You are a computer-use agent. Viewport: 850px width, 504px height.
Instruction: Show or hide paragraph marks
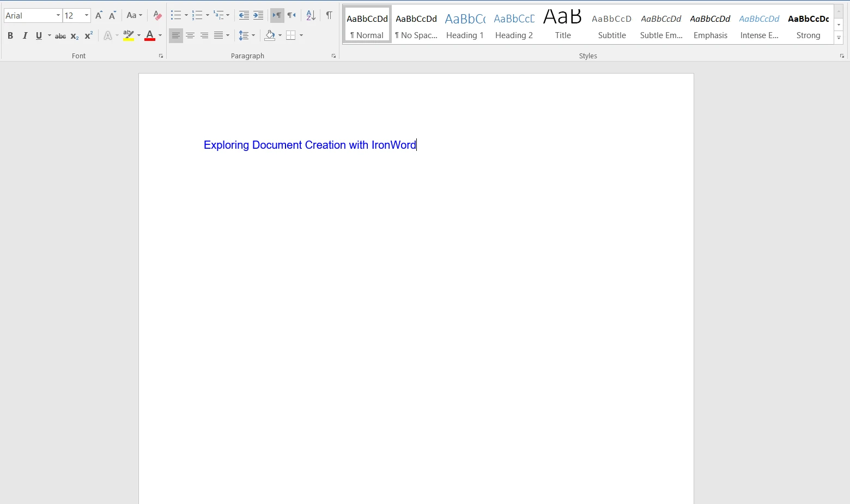click(329, 16)
